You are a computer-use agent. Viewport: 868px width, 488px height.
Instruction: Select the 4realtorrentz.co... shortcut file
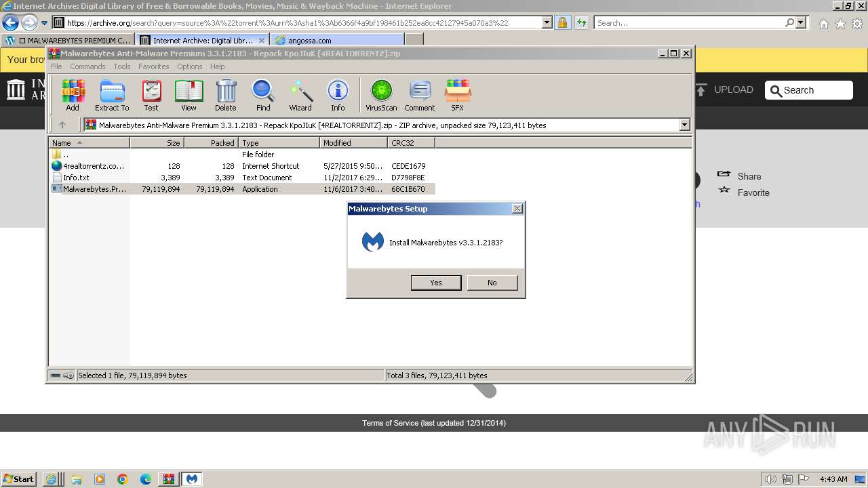242,166
